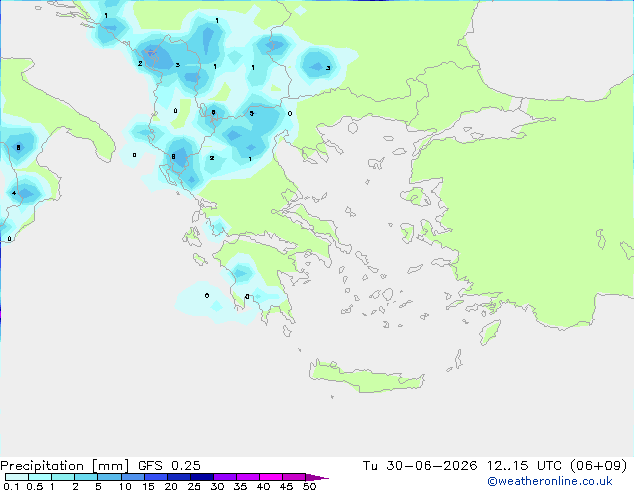Select the 35–40 mm violet legend swatch

point(248,477)
